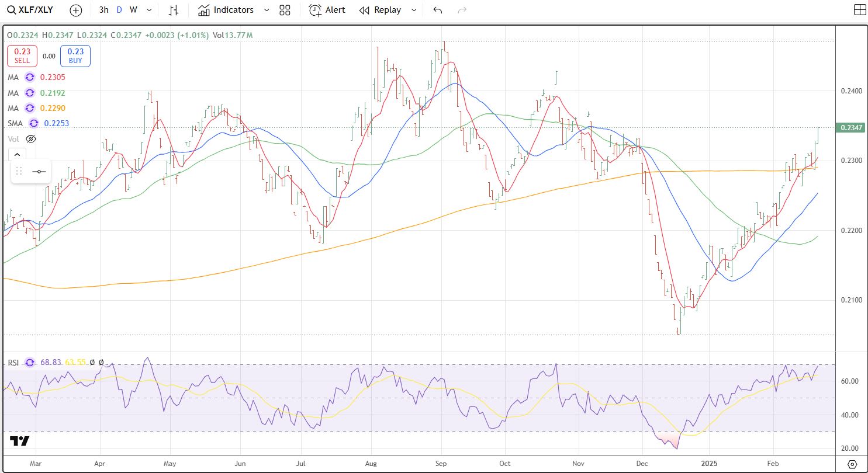
Task: Click the TradingView logo
Action: tap(19, 441)
